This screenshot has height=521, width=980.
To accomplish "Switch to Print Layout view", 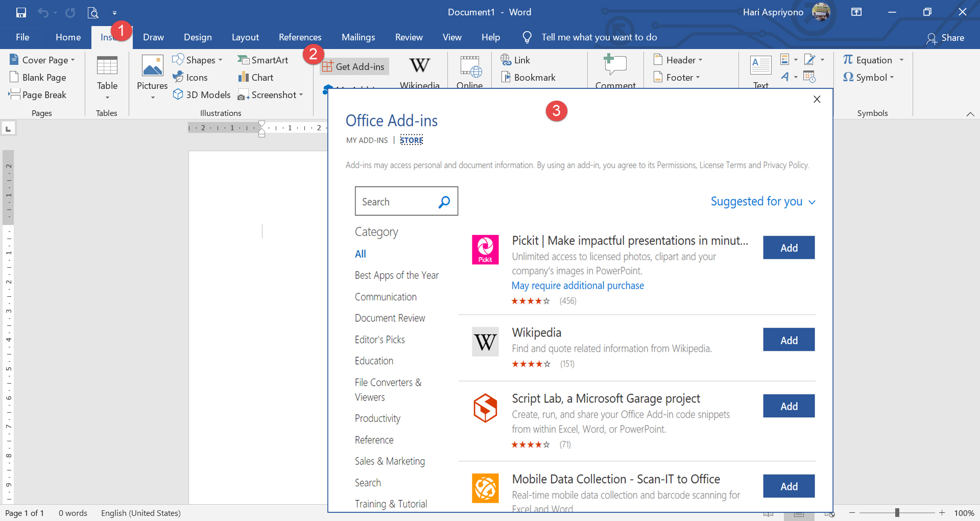I will [798, 514].
